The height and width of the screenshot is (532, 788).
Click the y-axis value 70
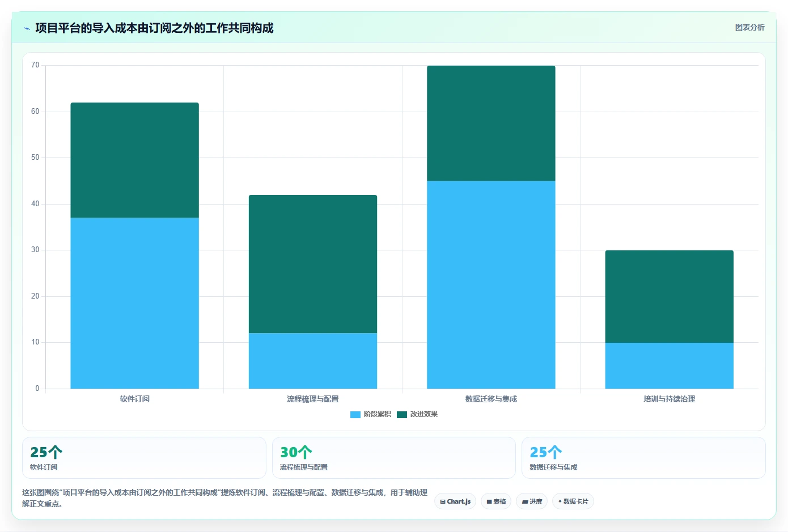(35, 65)
